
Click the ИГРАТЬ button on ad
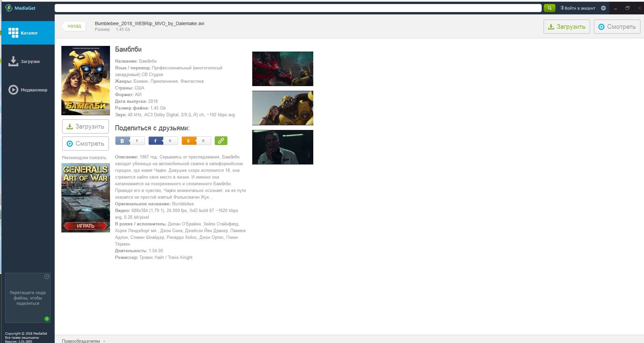[x=86, y=226]
